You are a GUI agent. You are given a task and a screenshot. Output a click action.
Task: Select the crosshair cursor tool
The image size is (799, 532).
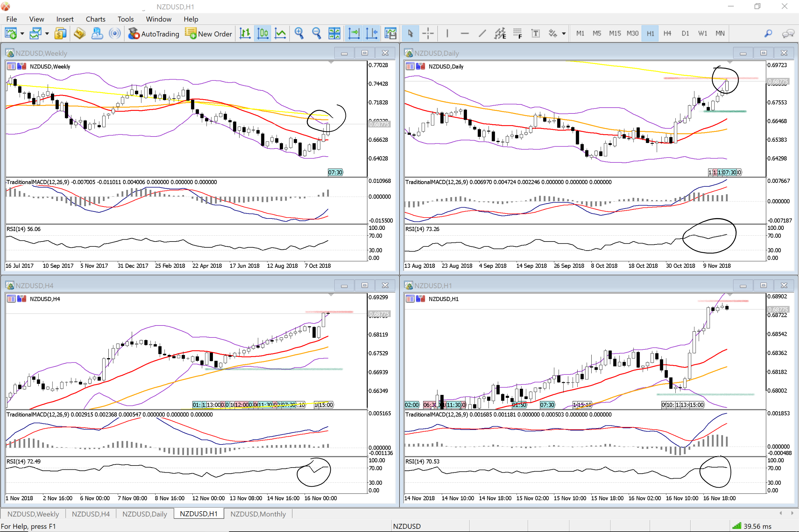coord(428,33)
